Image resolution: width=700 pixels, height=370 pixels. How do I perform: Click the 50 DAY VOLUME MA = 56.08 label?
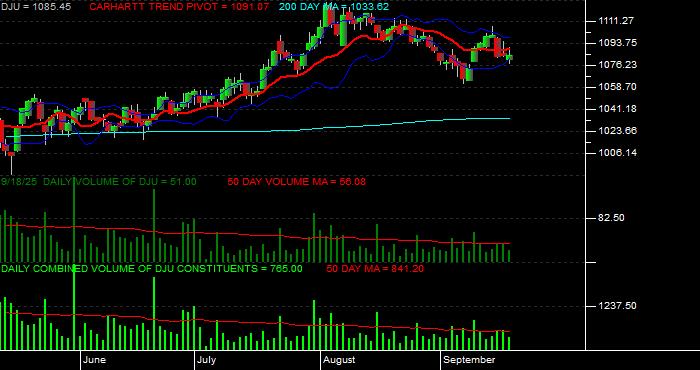[296, 182]
